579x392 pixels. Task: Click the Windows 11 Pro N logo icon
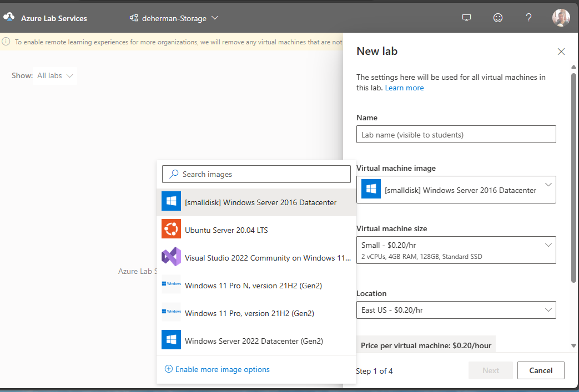(172, 284)
